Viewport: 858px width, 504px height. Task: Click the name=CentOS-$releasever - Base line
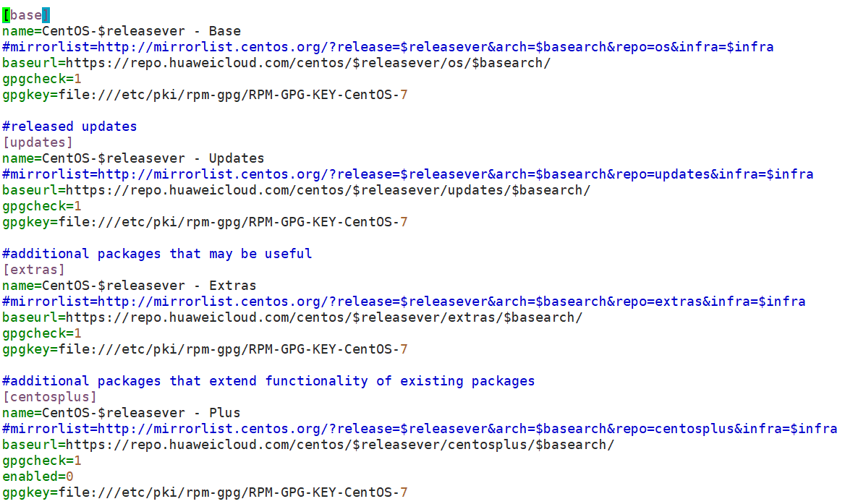(x=122, y=31)
